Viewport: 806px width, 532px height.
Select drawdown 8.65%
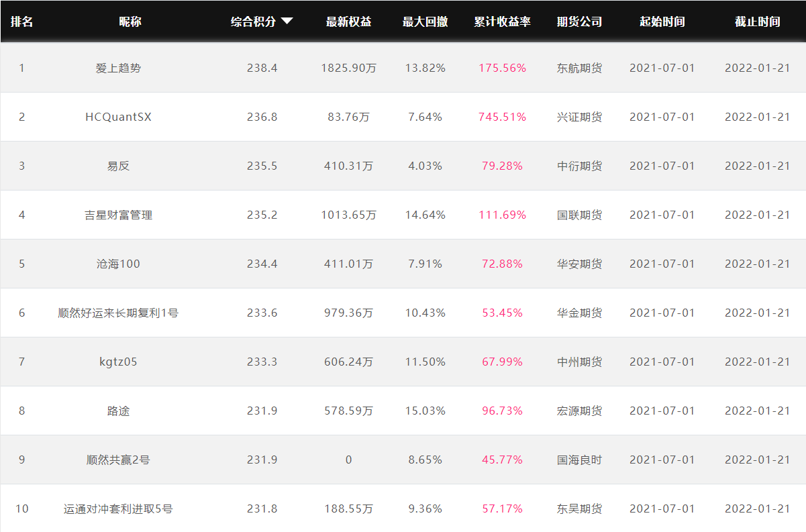click(x=425, y=460)
